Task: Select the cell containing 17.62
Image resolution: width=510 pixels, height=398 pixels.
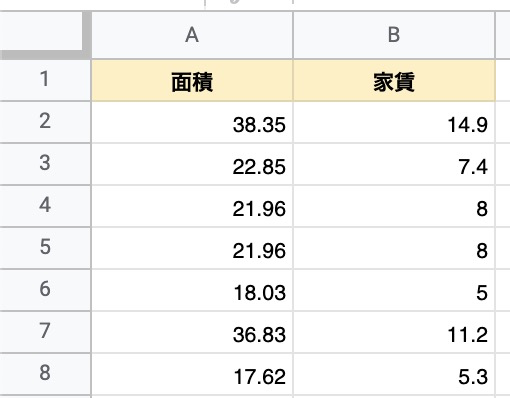Action: click(x=192, y=374)
